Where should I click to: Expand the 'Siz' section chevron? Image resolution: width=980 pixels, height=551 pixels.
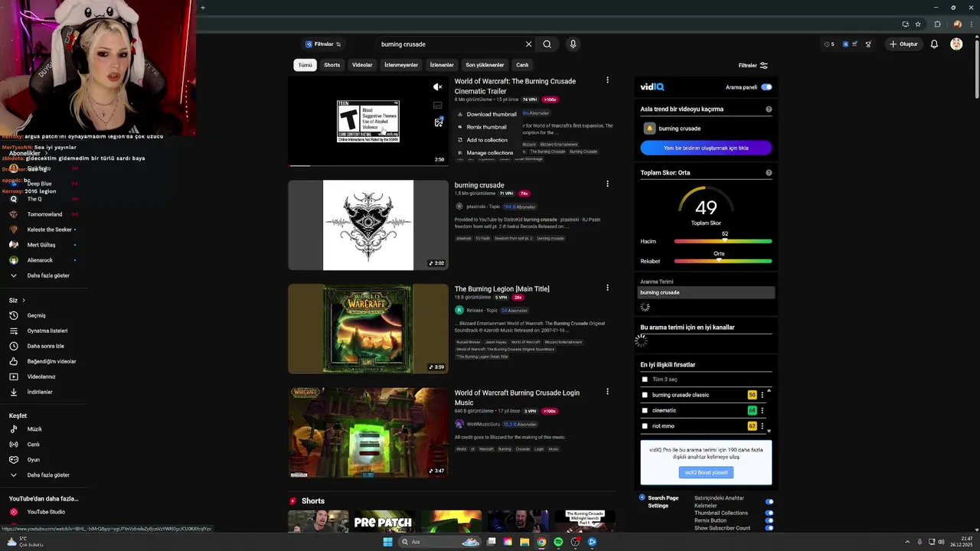tap(24, 300)
